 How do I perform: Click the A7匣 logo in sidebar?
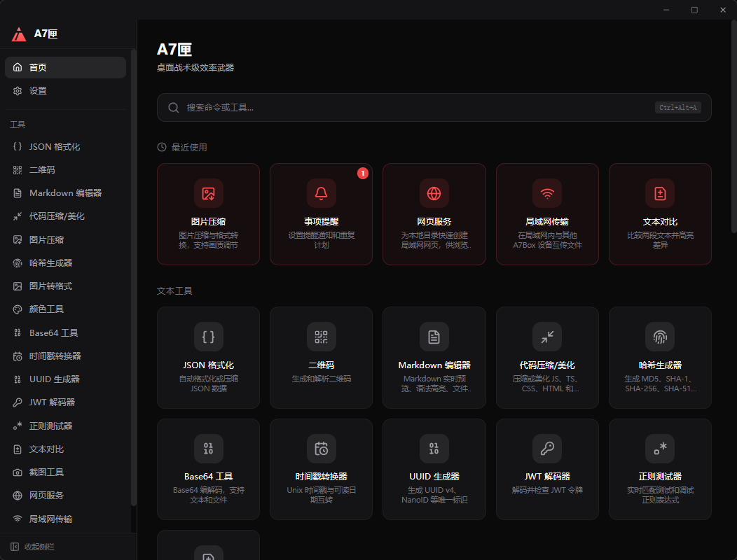19,34
